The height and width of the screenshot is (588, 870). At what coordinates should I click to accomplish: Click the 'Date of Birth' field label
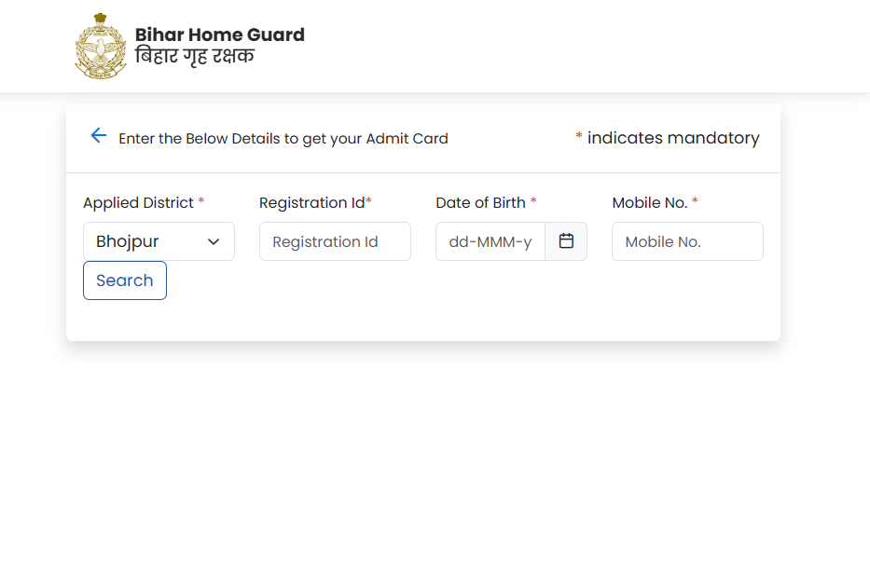[x=480, y=202]
